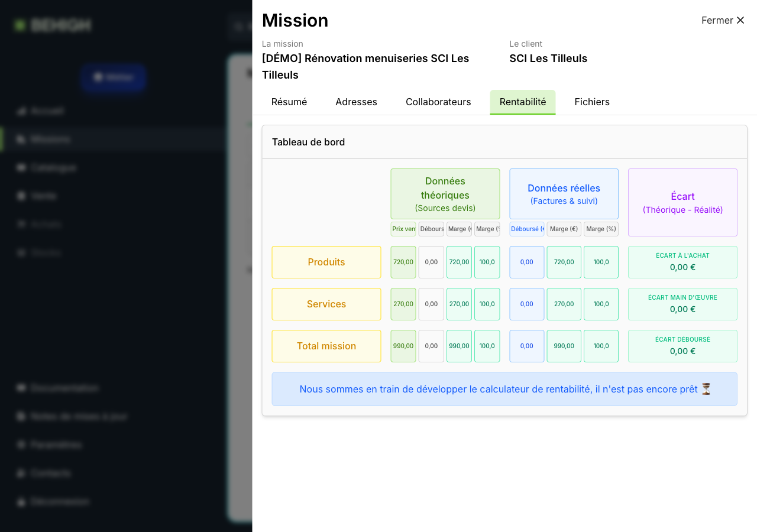The width and height of the screenshot is (757, 532).
Task: Click the client name 'SCI Les Tilleuls'
Action: pos(548,59)
